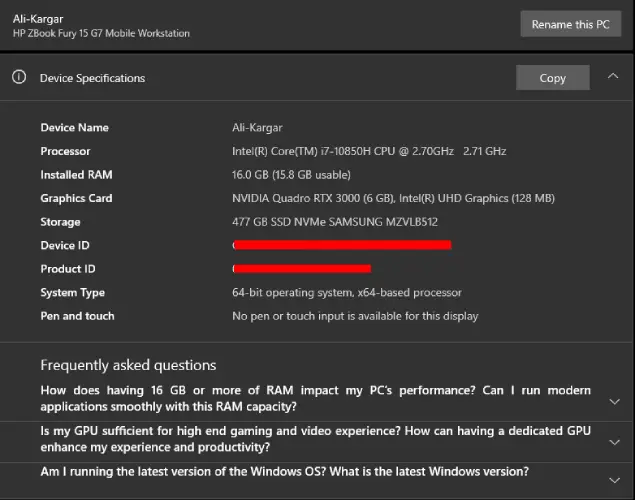Expand the chevron for the Windows version question
Screen dimensions: 635x500
click(x=615, y=479)
